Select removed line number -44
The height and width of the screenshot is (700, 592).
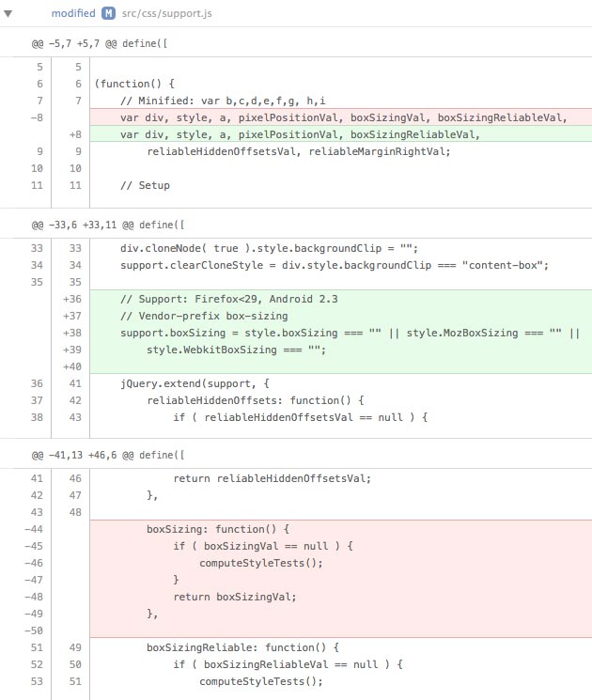click(x=37, y=529)
